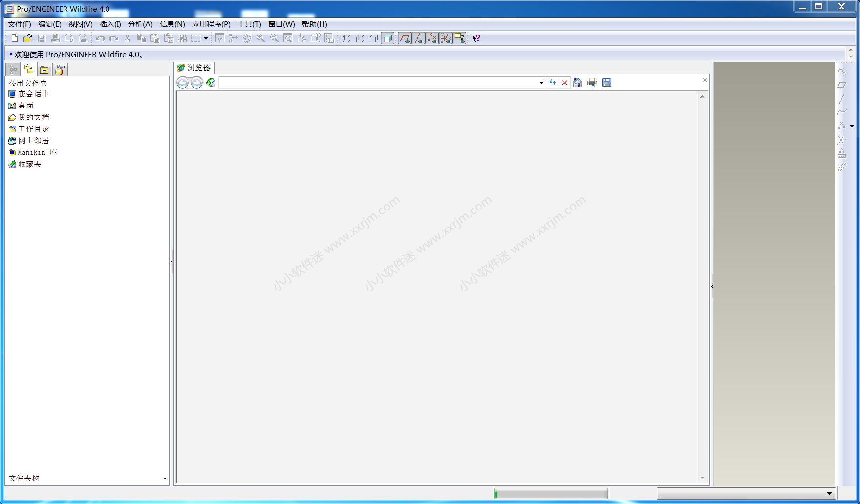Screen dimensions: 860x504
Task: Click the Print icon in the main toolbar
Action: [x=55, y=38]
